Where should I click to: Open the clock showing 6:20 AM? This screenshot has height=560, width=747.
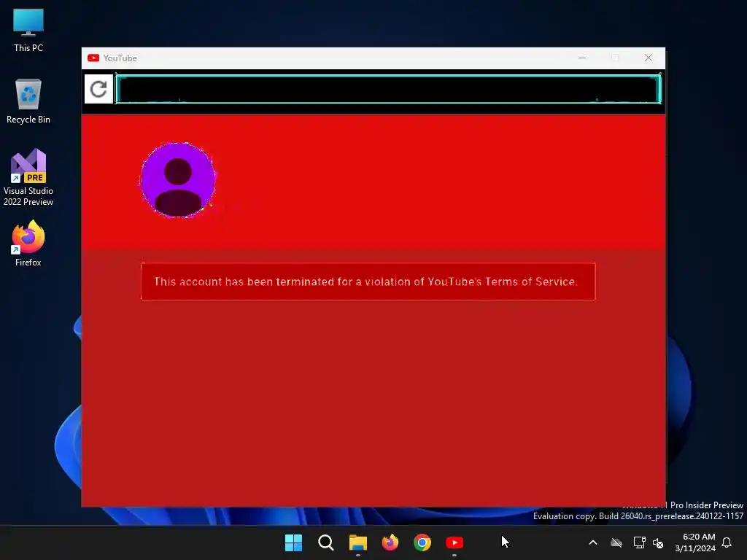click(x=695, y=542)
